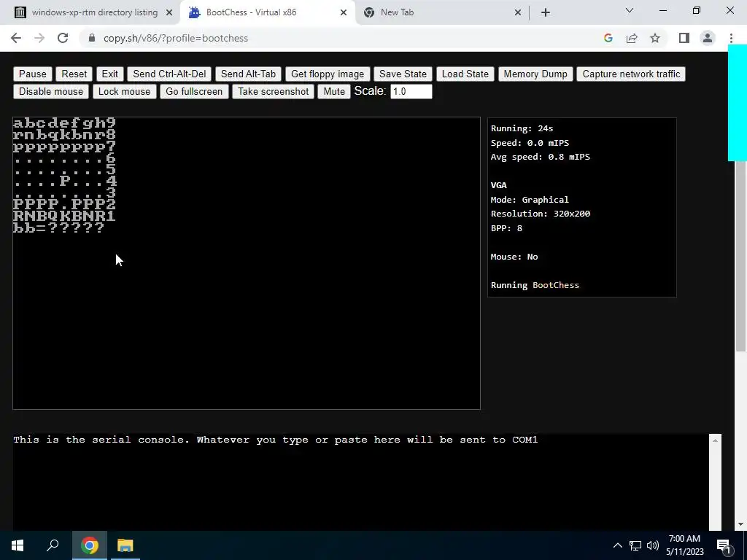Click the Google icon in address bar

(x=608, y=38)
